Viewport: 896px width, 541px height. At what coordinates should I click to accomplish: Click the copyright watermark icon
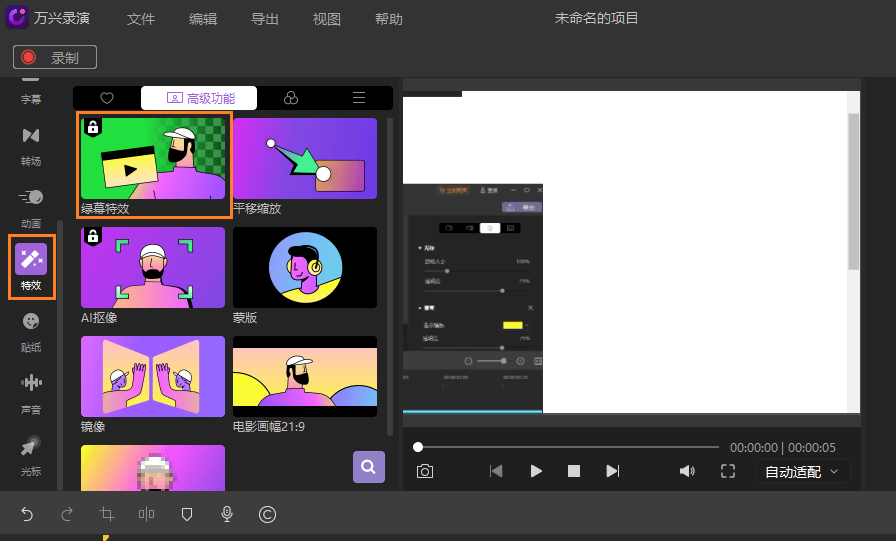pos(267,515)
